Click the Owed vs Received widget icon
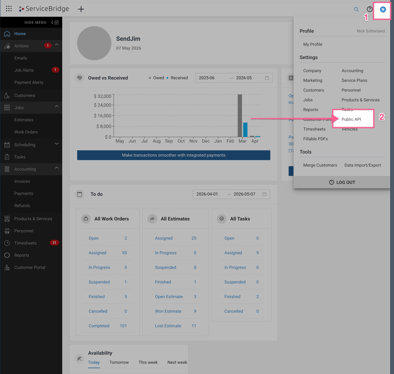Image resolution: width=394 pixels, height=374 pixels. (79, 78)
